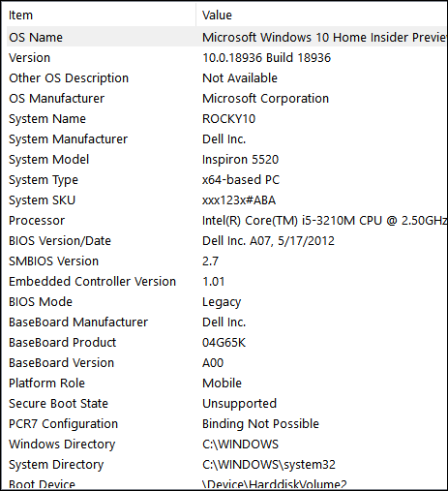Select the Processor row
The image size is (448, 491).
click(226, 221)
